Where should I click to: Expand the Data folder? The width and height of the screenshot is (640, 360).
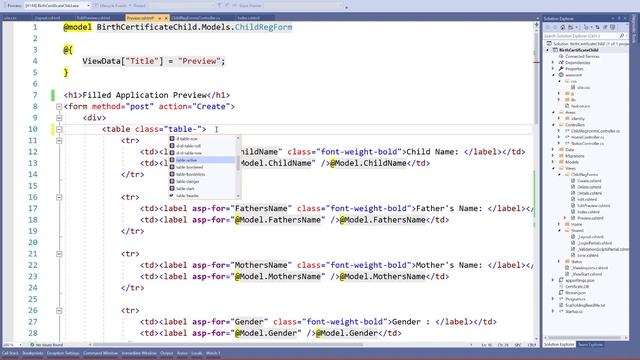click(553, 150)
